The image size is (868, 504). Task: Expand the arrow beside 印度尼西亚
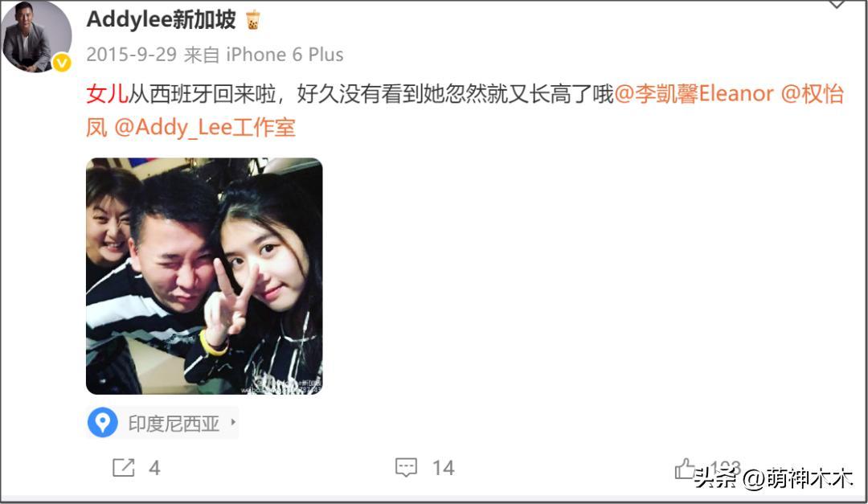tap(233, 422)
